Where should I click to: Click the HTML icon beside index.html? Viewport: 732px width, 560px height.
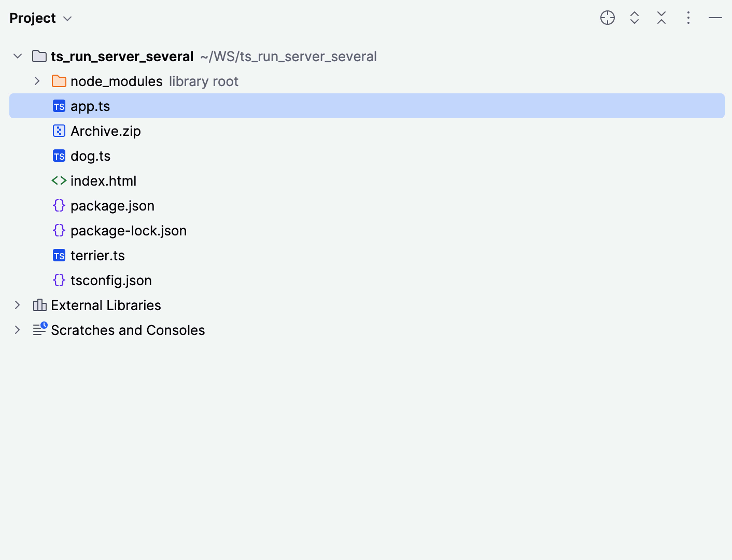59,180
